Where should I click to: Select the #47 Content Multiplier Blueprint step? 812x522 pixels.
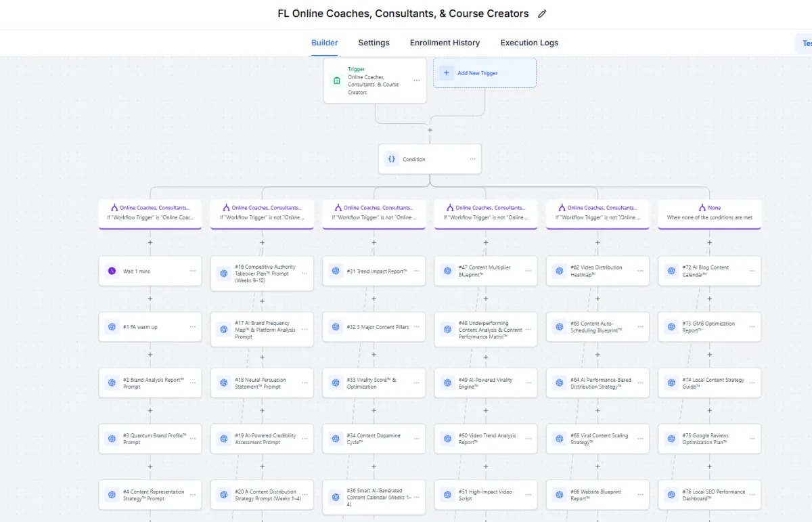tap(486, 271)
